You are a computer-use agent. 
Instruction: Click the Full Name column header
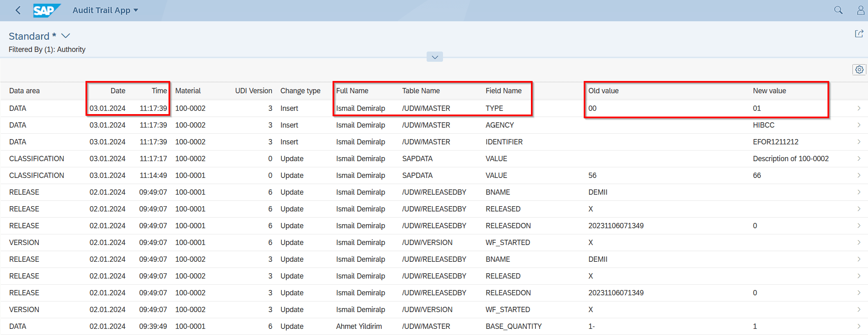(x=352, y=91)
